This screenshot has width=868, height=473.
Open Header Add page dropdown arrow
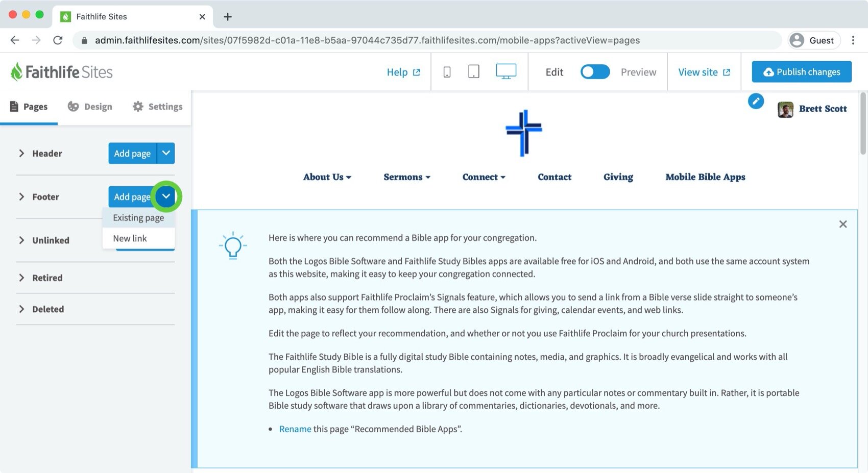tap(166, 153)
